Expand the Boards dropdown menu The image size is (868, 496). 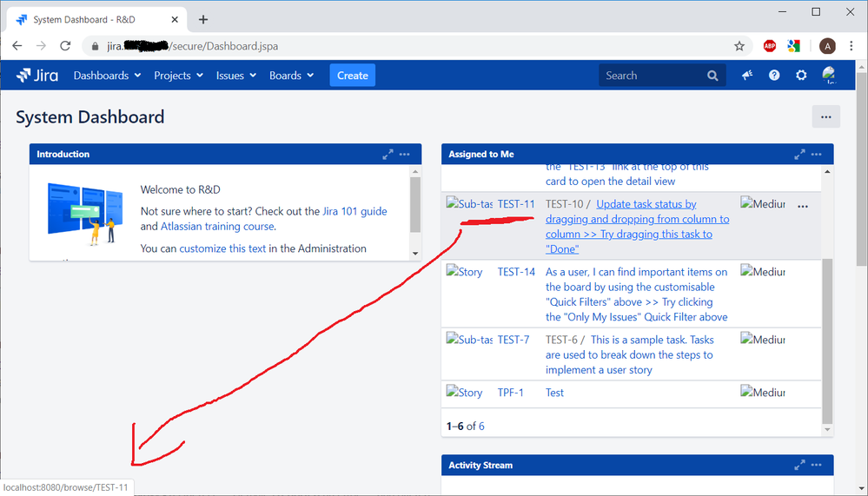(x=292, y=76)
